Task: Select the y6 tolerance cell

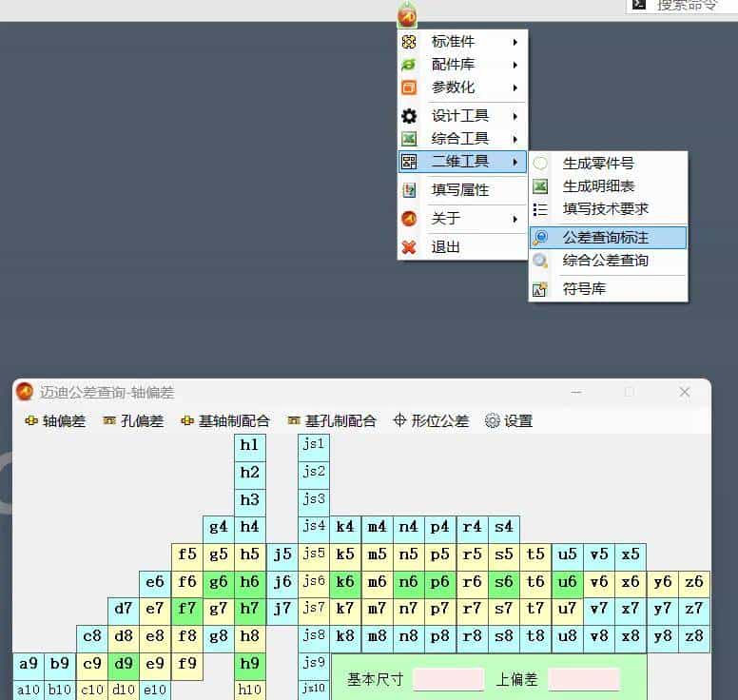Action: pyautogui.click(x=663, y=582)
